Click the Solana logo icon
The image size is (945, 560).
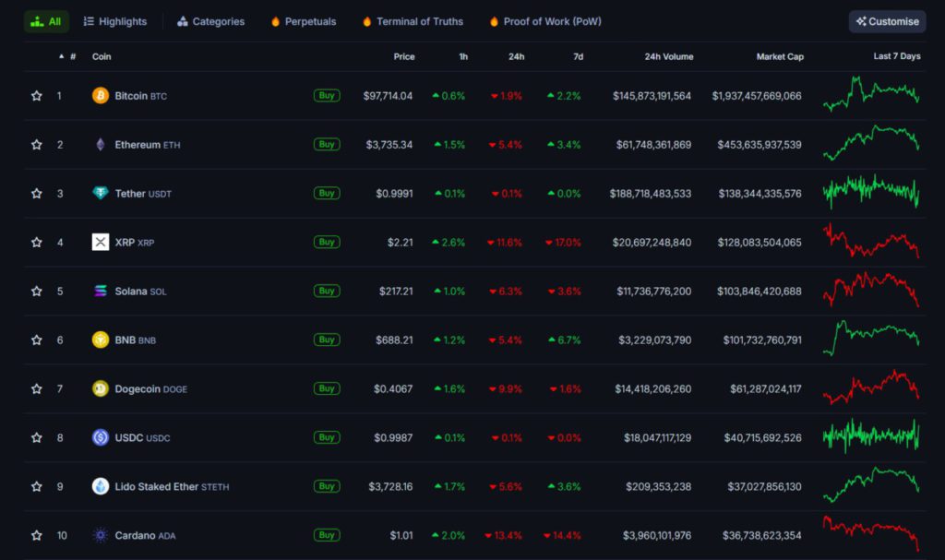point(101,291)
